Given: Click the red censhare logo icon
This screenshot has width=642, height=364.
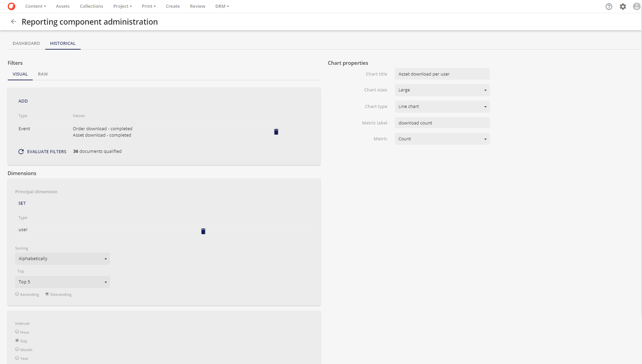Looking at the screenshot, I should pos(11,6).
